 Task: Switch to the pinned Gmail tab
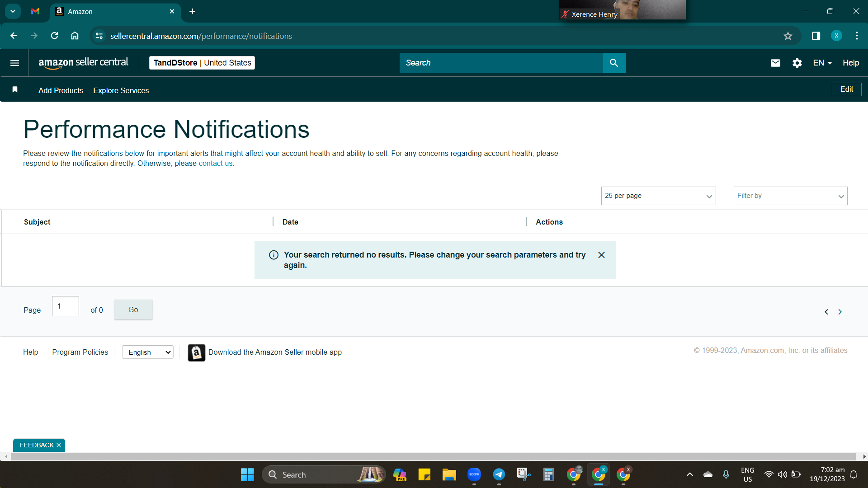35,11
